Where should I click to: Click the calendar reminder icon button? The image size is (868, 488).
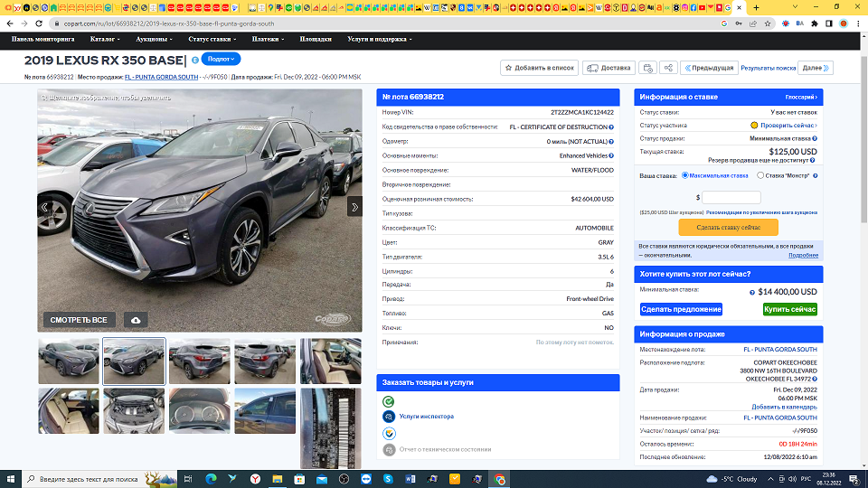(x=647, y=68)
